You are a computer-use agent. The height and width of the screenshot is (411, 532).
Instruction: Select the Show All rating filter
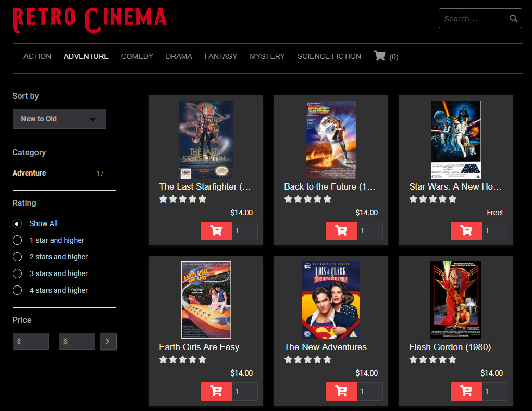[17, 223]
